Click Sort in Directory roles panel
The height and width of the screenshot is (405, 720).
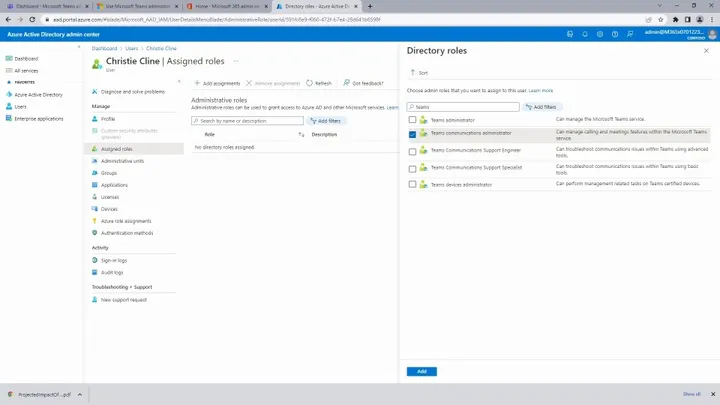coord(419,73)
